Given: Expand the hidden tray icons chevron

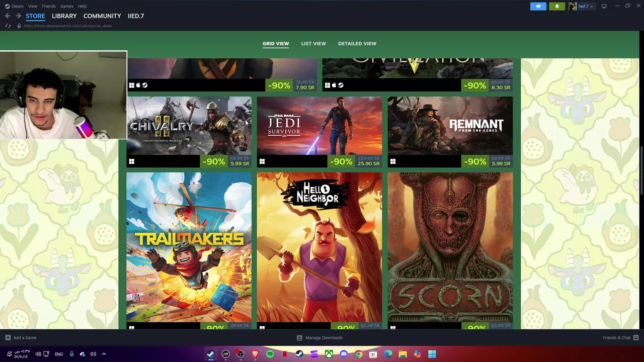Looking at the screenshot, I should tap(104, 354).
